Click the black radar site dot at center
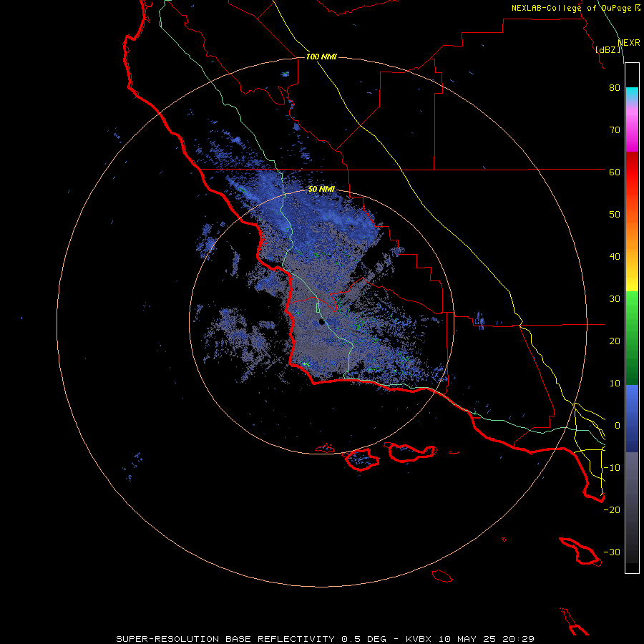Screen dimensions: 644x644 click(321, 322)
